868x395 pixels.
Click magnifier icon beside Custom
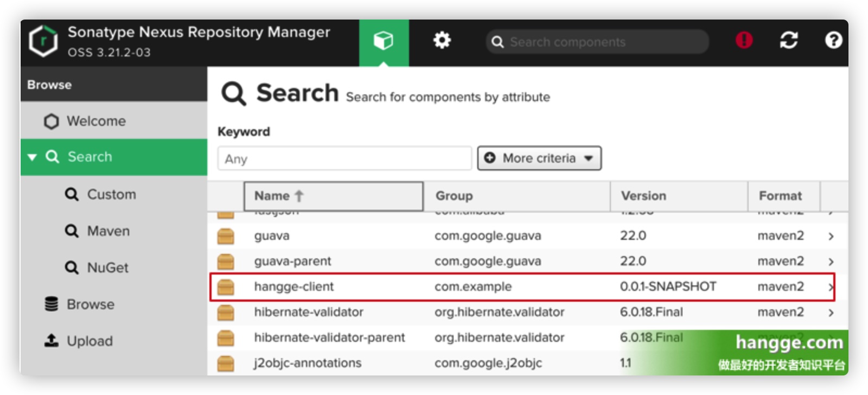[72, 194]
